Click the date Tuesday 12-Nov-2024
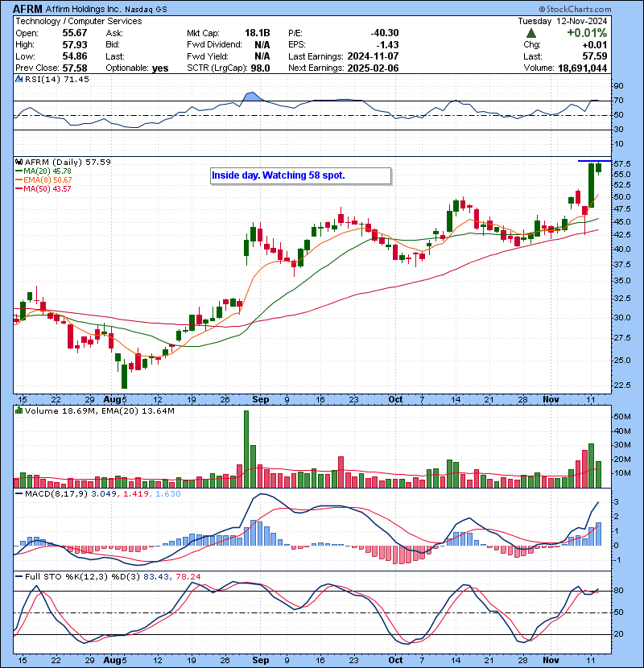Screen dimensions: 644x668 563,21
